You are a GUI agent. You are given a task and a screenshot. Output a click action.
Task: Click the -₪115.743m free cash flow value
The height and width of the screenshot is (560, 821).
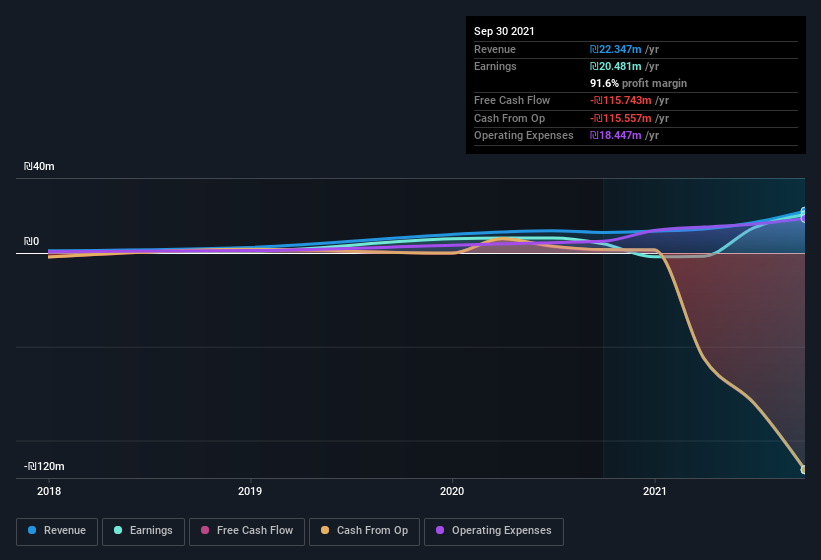coord(620,100)
